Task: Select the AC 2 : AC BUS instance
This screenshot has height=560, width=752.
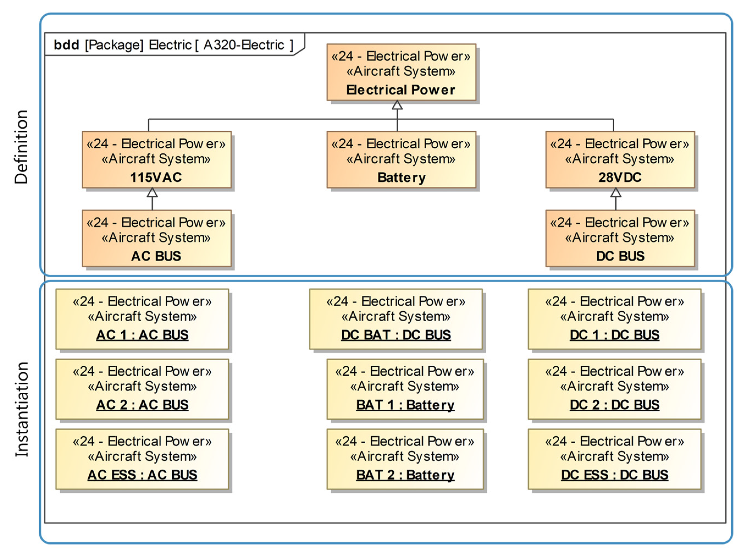Action: [142, 389]
